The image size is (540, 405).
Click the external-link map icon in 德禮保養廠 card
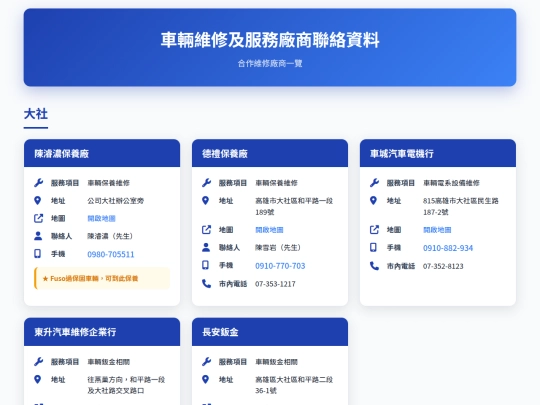click(206, 230)
